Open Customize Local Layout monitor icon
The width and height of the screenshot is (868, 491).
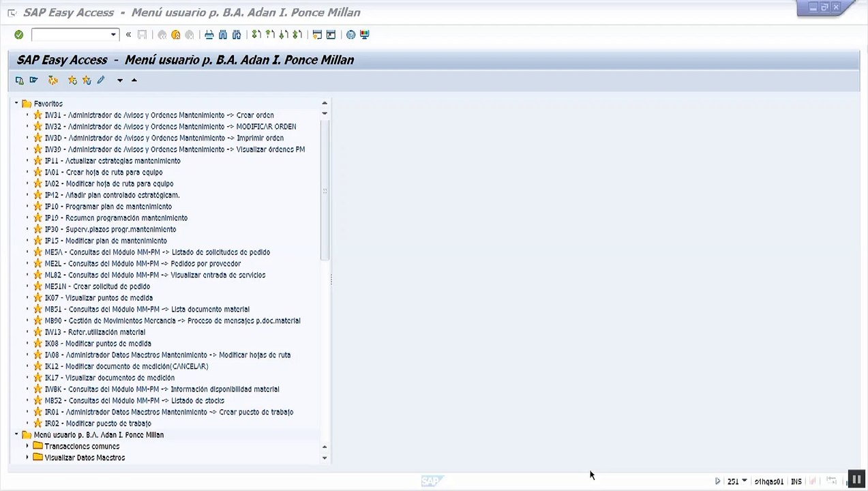click(364, 35)
